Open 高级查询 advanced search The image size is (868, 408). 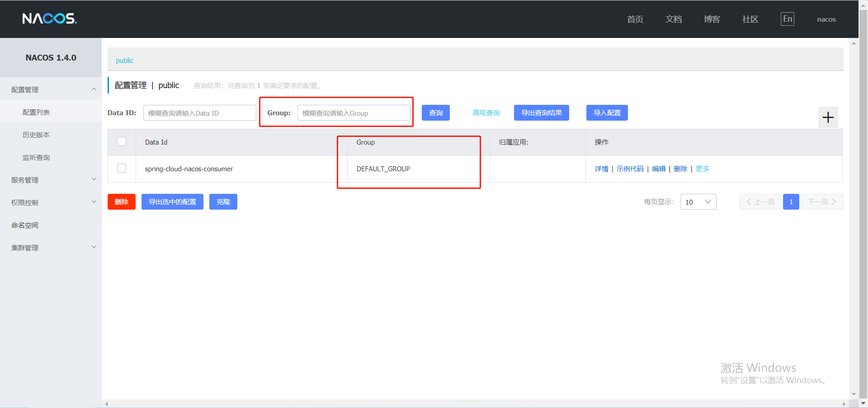tap(486, 113)
